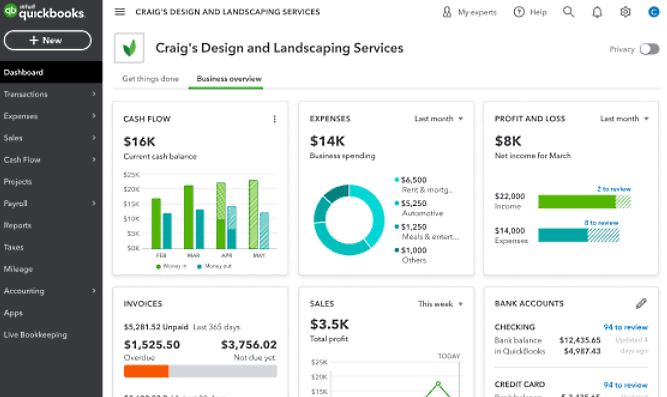667x397 pixels.
Task: Open Apps in sidebar
Action: tap(51, 313)
